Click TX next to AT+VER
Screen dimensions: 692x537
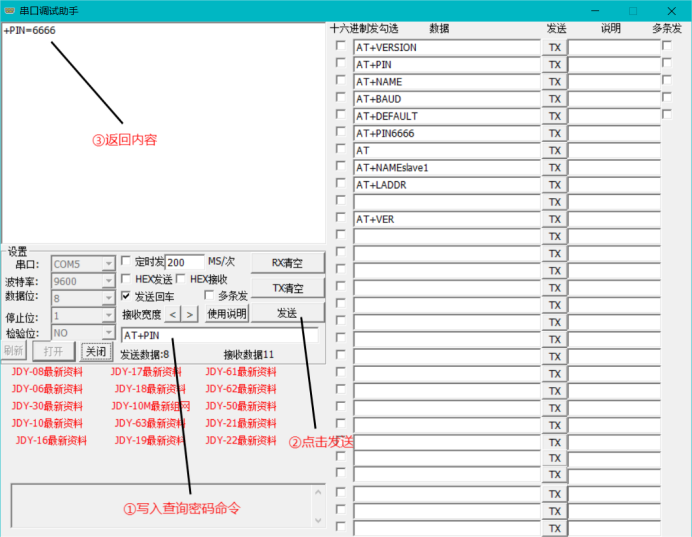[x=554, y=219]
